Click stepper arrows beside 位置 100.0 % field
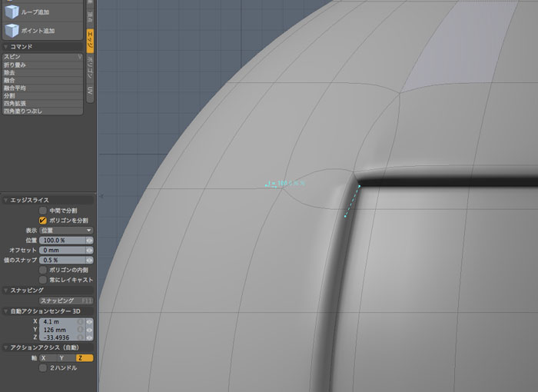 click(89, 241)
